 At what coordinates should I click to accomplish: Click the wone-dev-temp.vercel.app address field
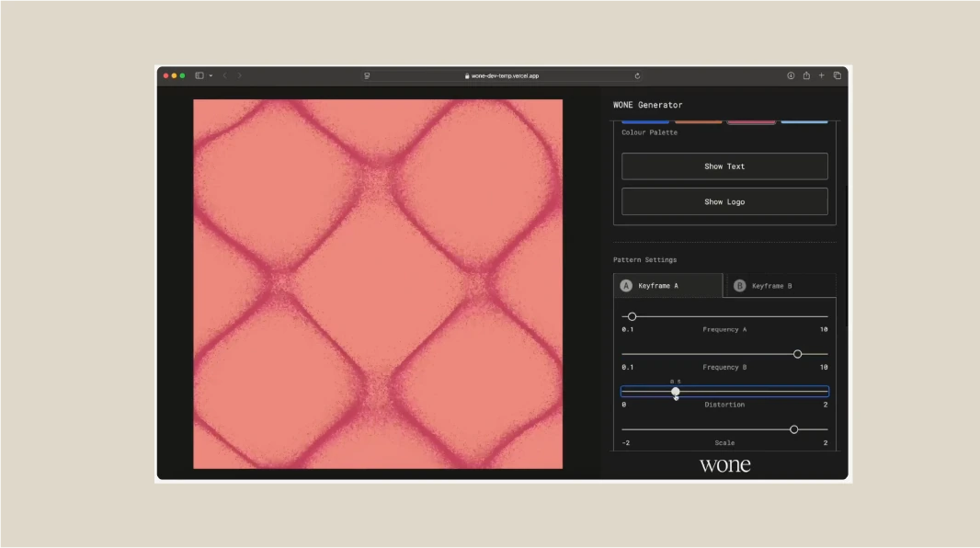(x=502, y=75)
